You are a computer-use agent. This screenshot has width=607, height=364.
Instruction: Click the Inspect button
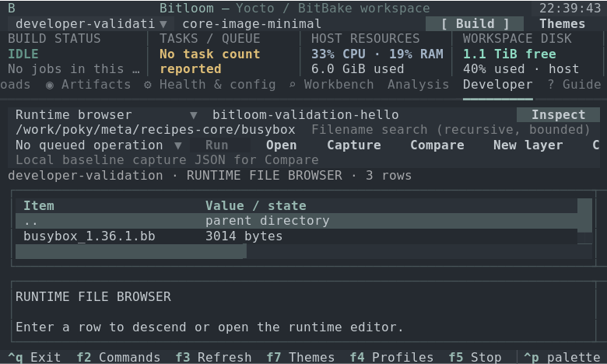[558, 115]
